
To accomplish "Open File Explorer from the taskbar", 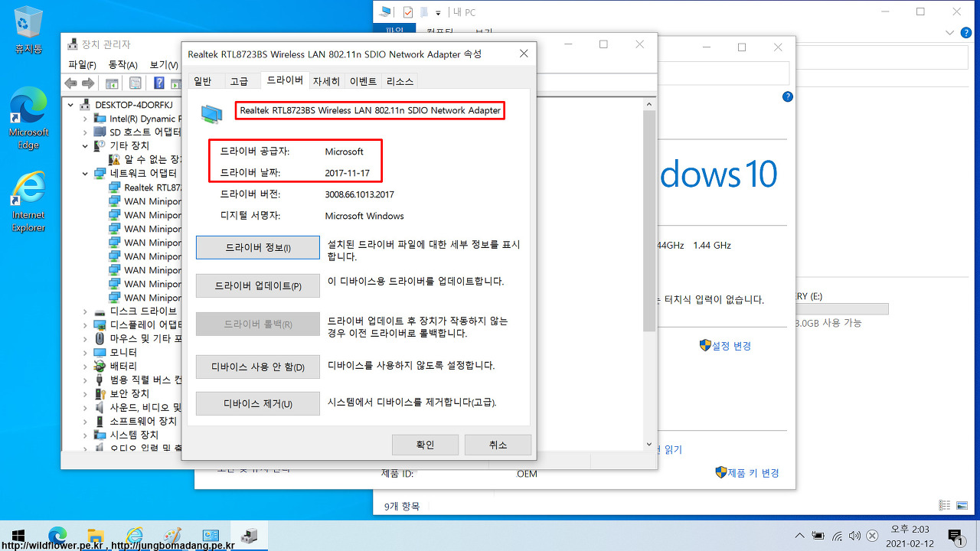I will (x=96, y=535).
